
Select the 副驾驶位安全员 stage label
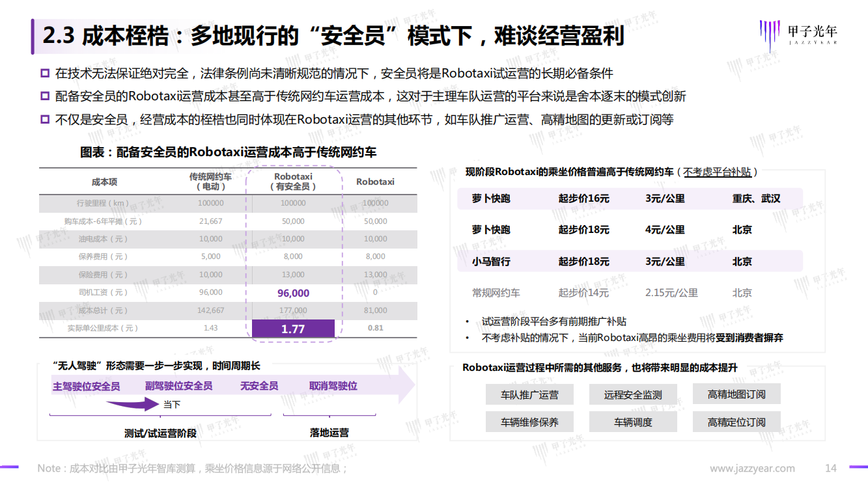(179, 386)
